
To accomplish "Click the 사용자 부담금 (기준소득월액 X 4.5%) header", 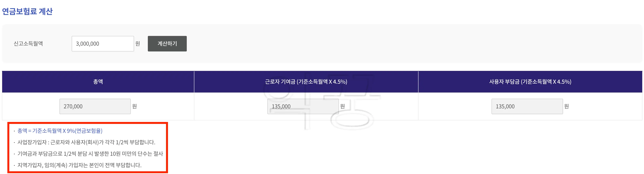I will 531,81.
